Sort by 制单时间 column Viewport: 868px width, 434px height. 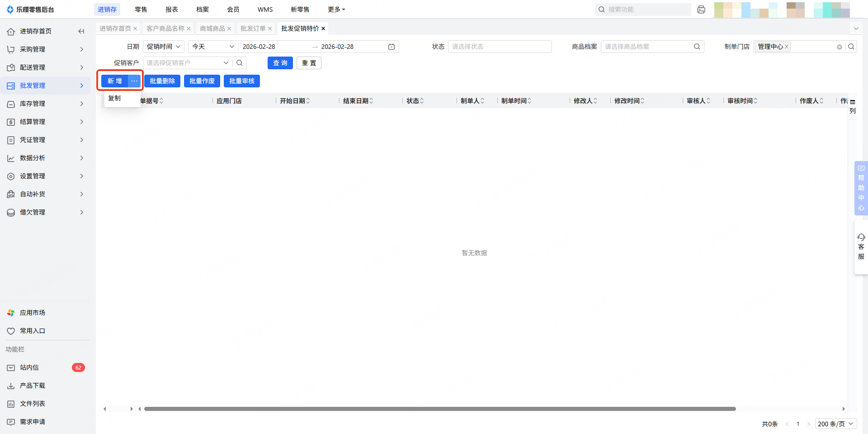point(529,101)
